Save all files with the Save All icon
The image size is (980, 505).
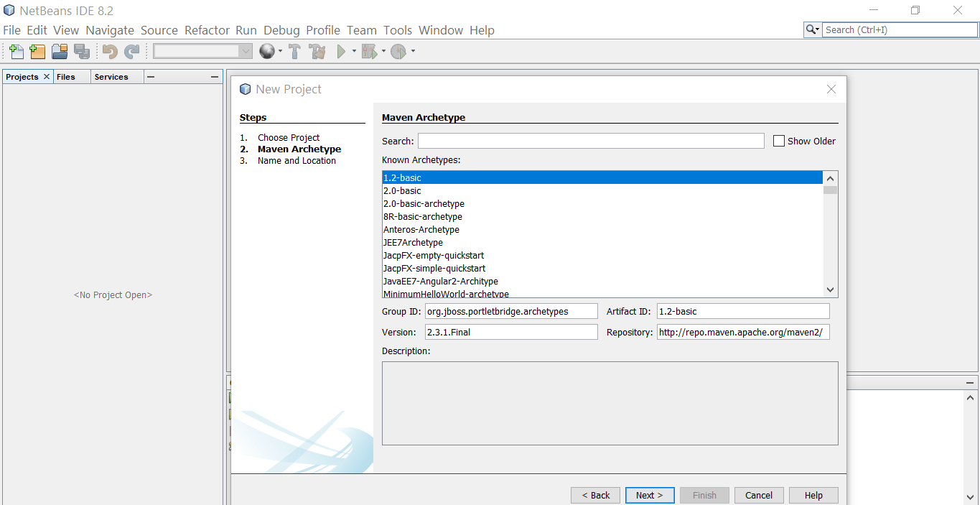tap(82, 51)
